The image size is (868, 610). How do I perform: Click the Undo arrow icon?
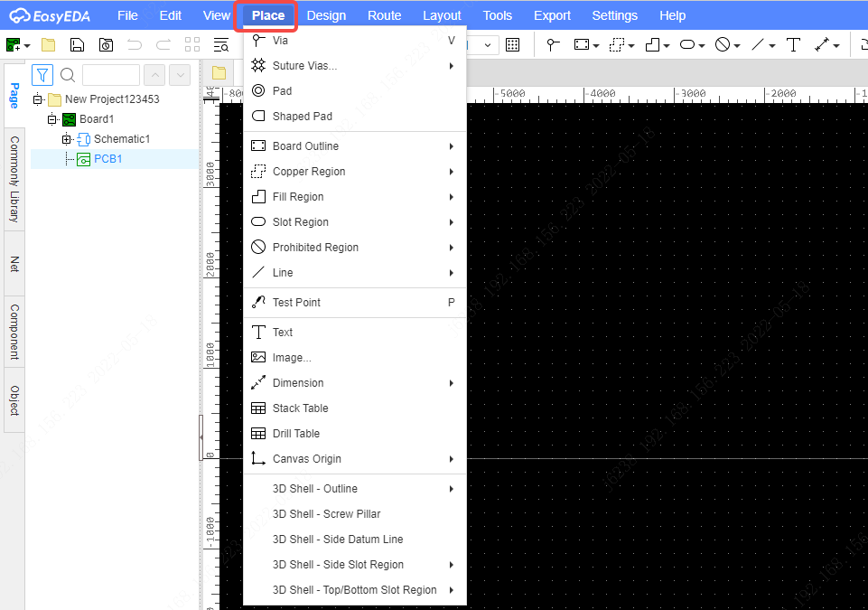pos(135,45)
